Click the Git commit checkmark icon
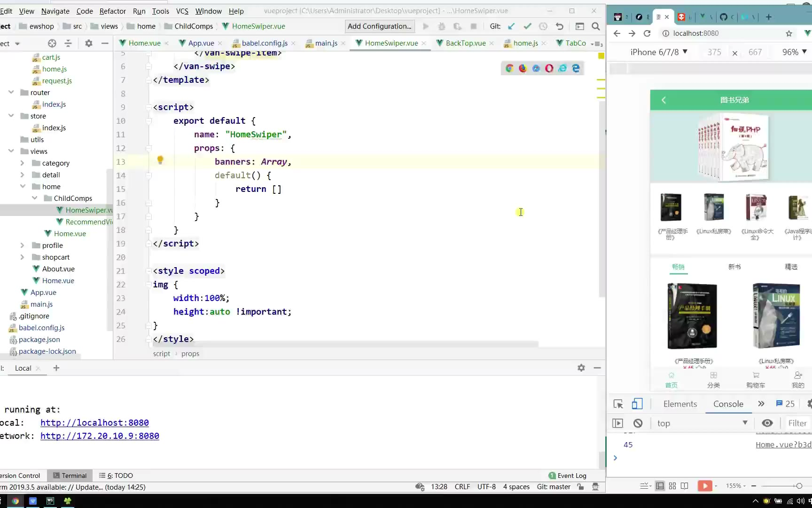The image size is (812, 508). (x=527, y=26)
